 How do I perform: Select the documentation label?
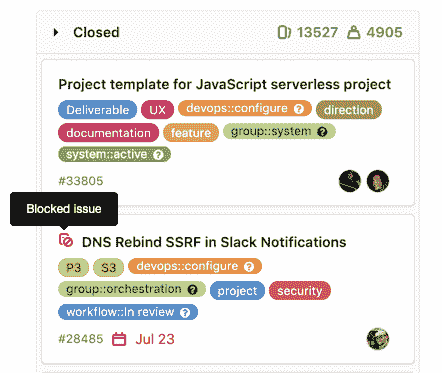point(108,133)
